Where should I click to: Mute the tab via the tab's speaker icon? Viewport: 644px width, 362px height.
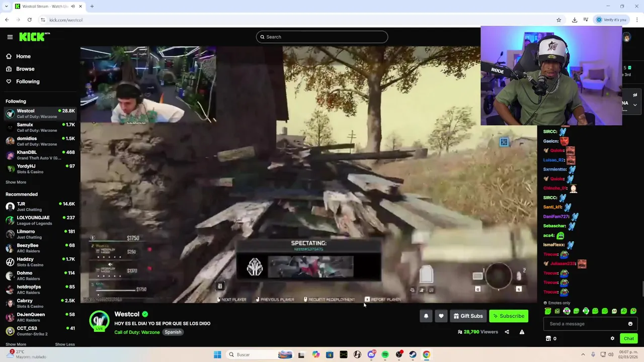(73, 7)
